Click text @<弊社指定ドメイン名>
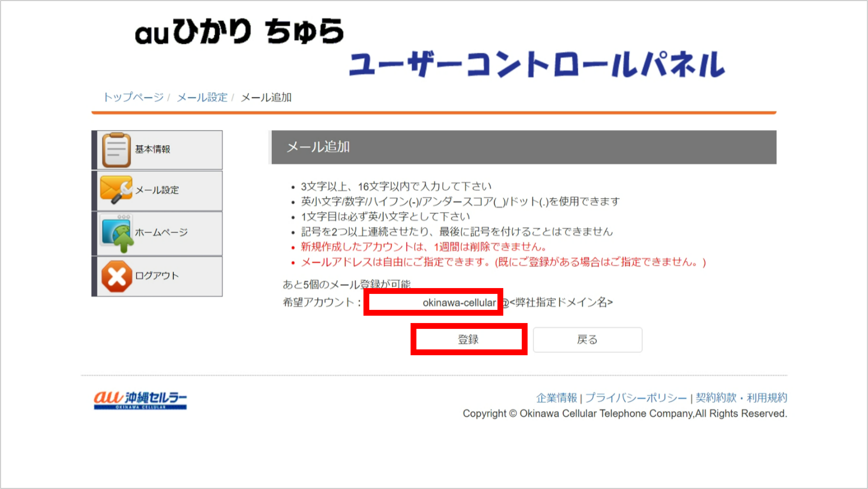The height and width of the screenshot is (489, 868). tap(558, 302)
